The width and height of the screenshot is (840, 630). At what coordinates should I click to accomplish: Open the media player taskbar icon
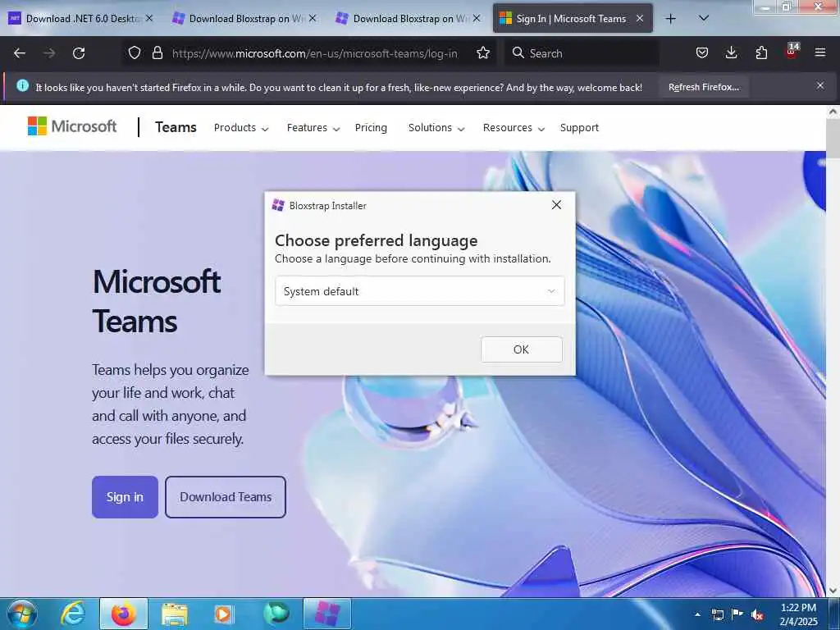click(223, 614)
